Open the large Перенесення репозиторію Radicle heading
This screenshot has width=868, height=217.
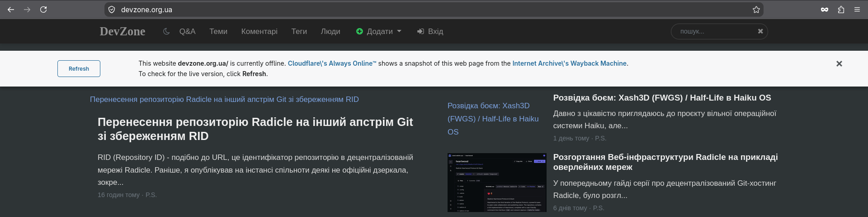(255, 129)
